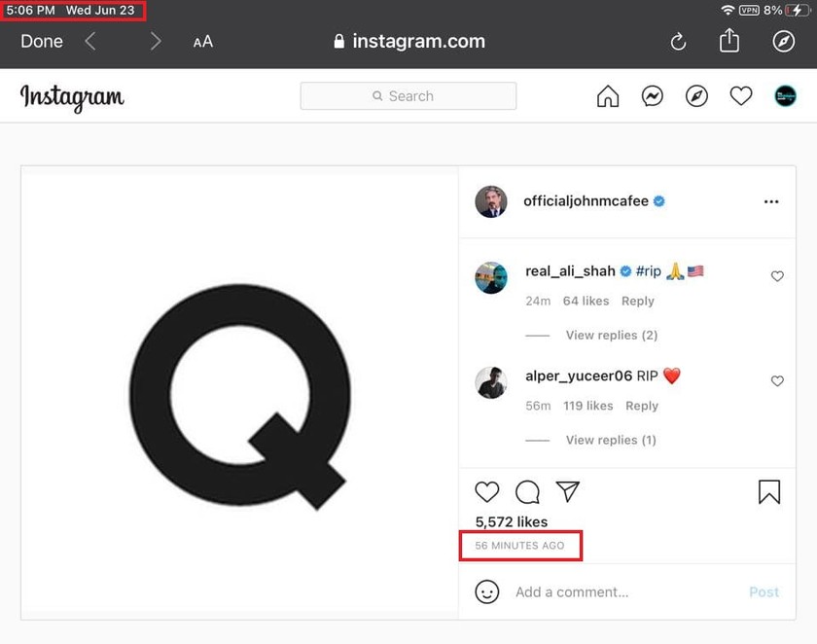The width and height of the screenshot is (817, 644).
Task: Expand View replies (2) under real_ali_shah
Action: (612, 335)
